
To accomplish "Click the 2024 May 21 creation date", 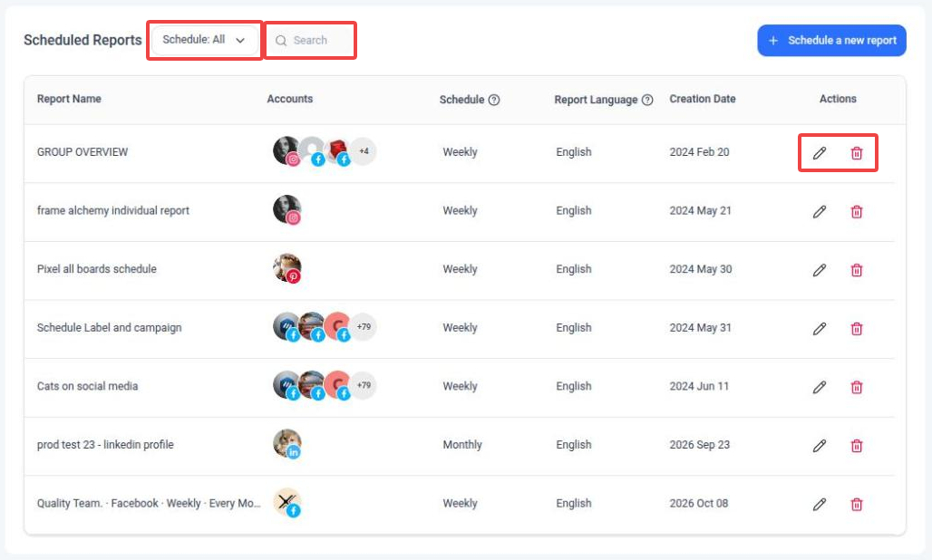I will click(x=700, y=211).
